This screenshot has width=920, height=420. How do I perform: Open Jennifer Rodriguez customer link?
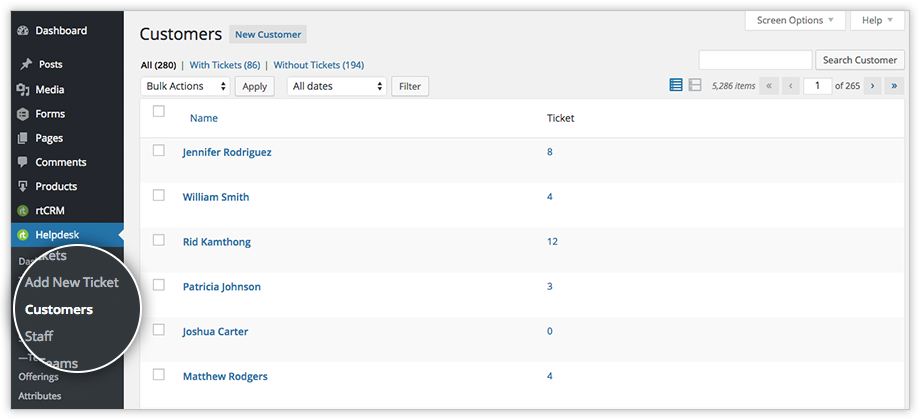(227, 153)
